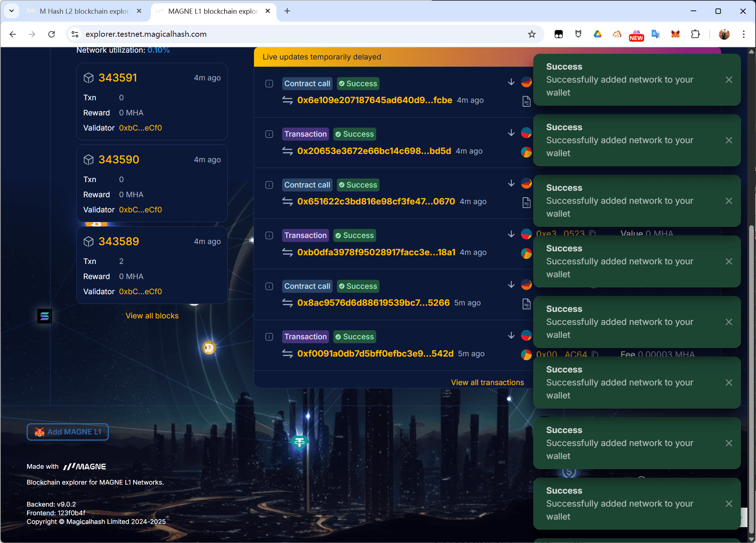The height and width of the screenshot is (543, 756).
Task: Open the info icon for transaction 0x6e109e
Action: [x=269, y=84]
